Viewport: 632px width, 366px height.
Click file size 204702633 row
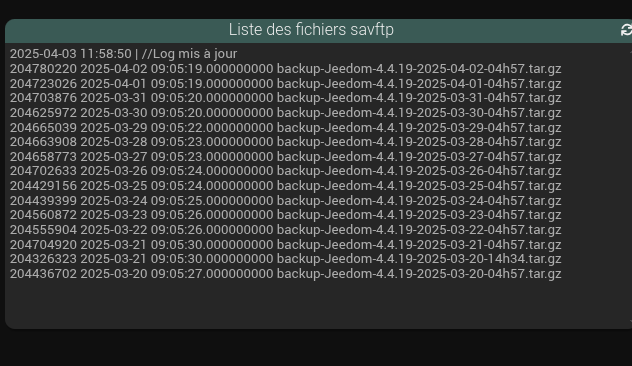pos(285,171)
